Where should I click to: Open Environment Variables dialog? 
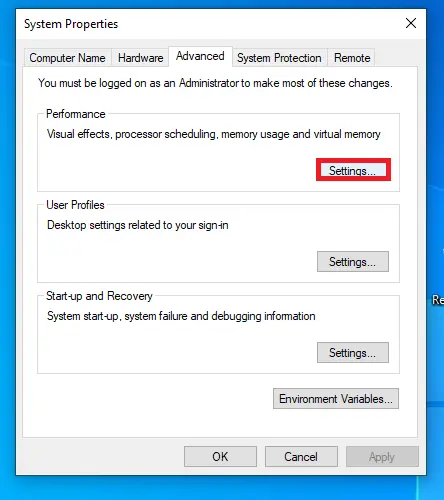[336, 399]
